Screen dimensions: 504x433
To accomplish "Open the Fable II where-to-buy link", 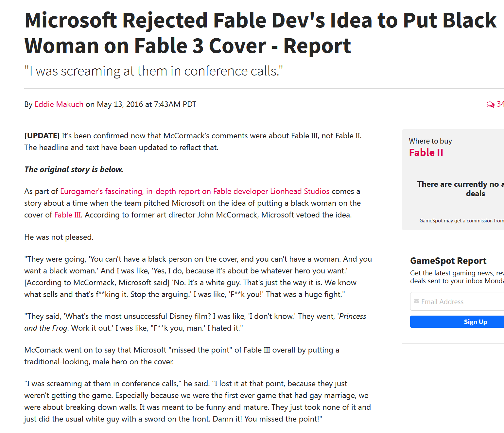I will coord(426,152).
